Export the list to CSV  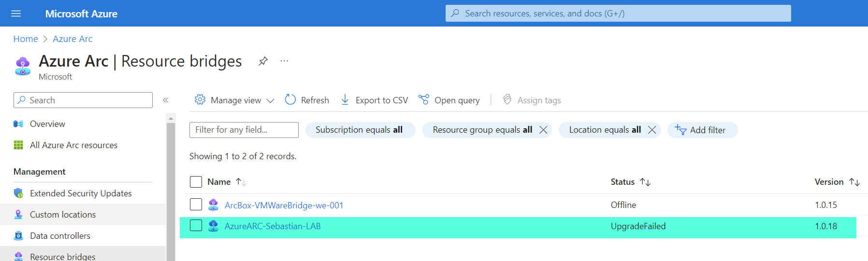375,100
